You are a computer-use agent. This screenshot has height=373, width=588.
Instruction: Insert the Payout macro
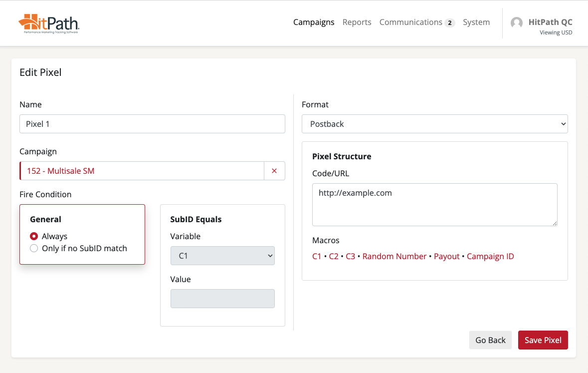click(x=446, y=256)
